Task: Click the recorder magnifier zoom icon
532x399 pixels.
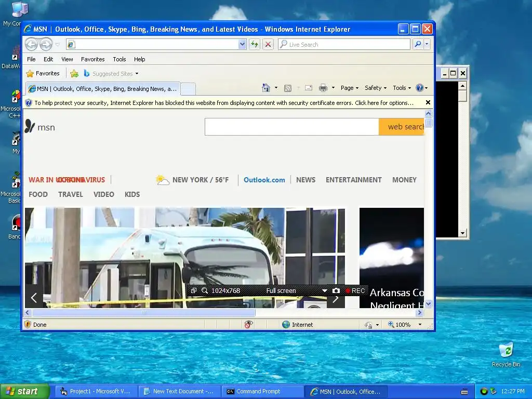Action: tap(205, 290)
